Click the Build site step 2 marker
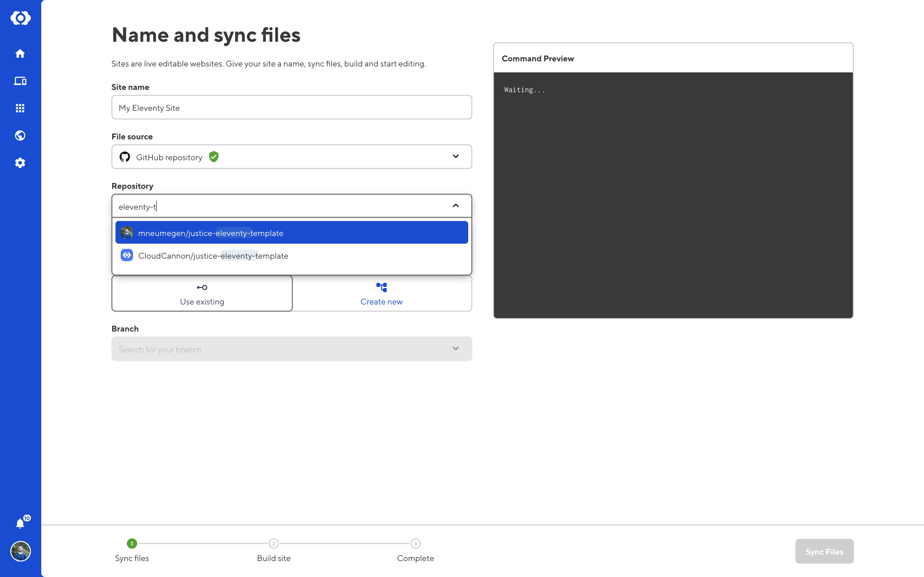 click(273, 544)
